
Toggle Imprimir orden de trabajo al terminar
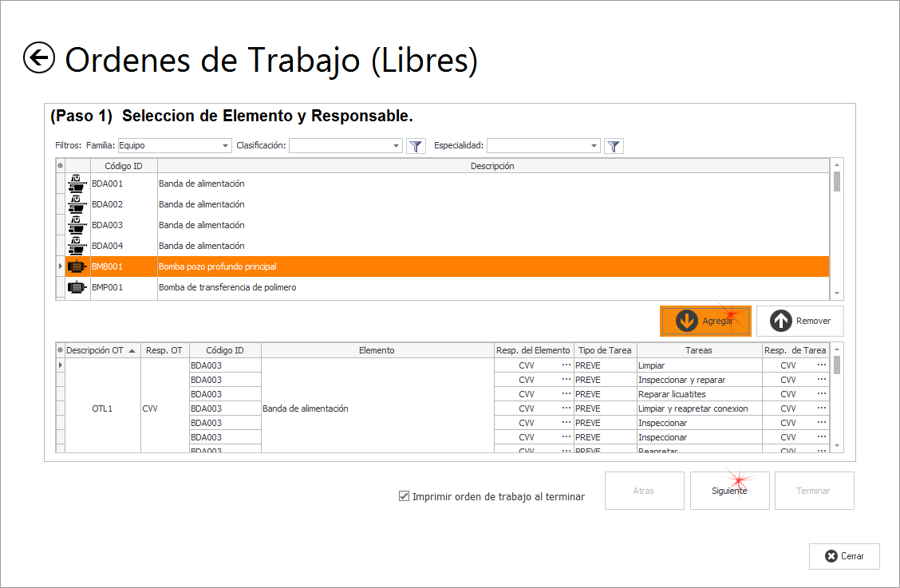(x=405, y=496)
